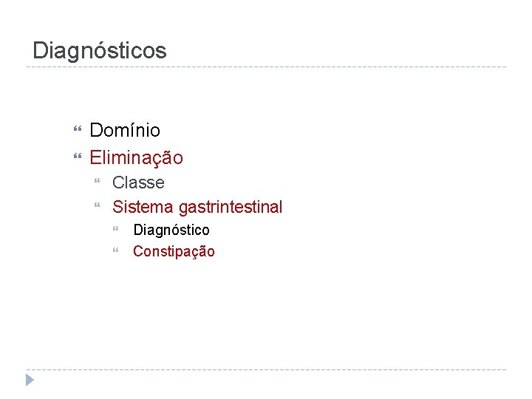Click the red Constipação text

174,251
